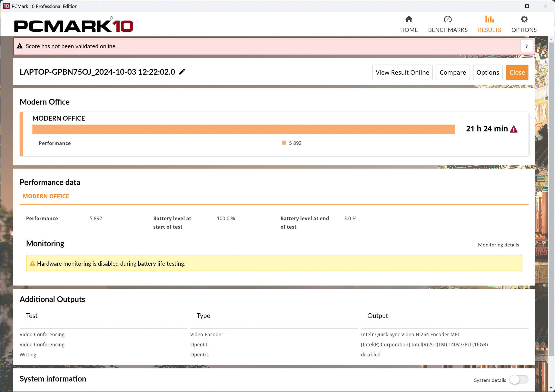Click the PCMark 10 logo

[73, 25]
